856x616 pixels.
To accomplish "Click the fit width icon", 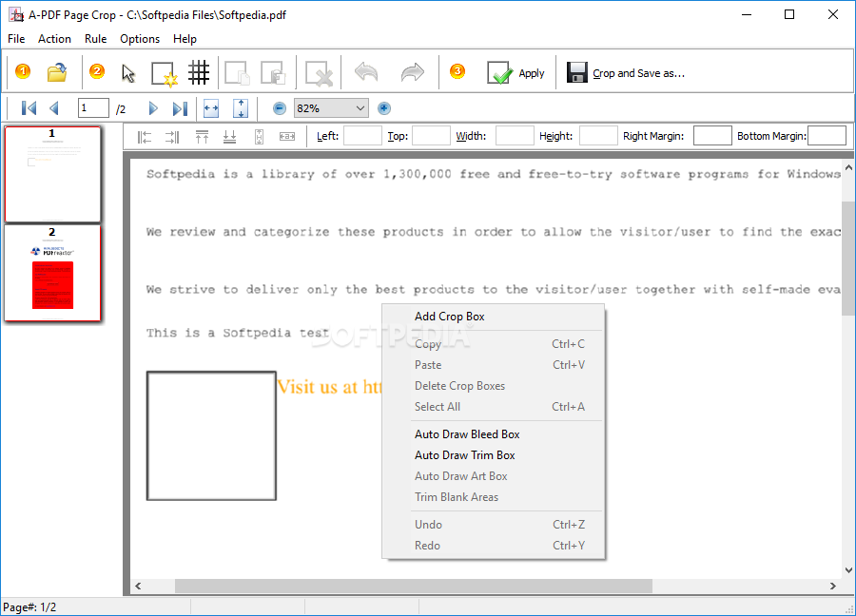I will (x=211, y=108).
